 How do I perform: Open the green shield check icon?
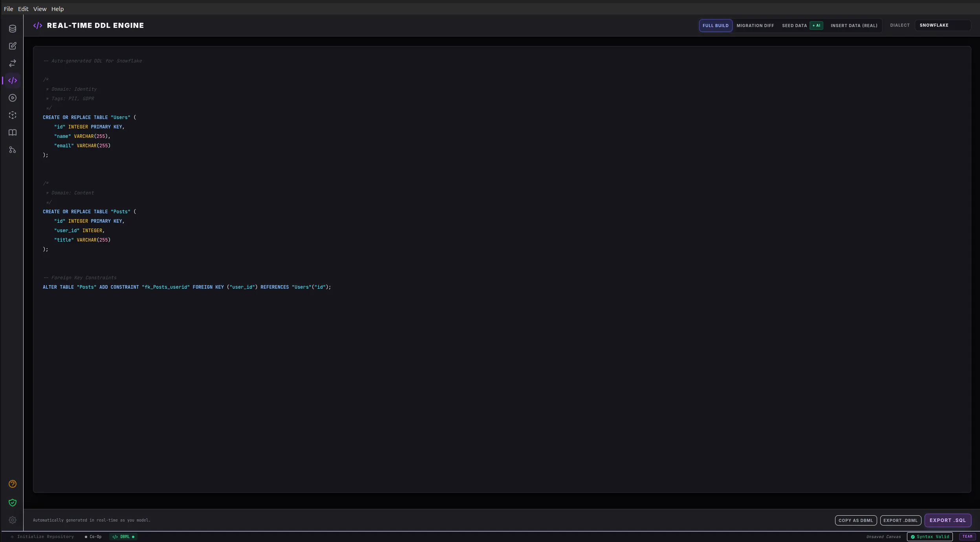click(x=13, y=503)
